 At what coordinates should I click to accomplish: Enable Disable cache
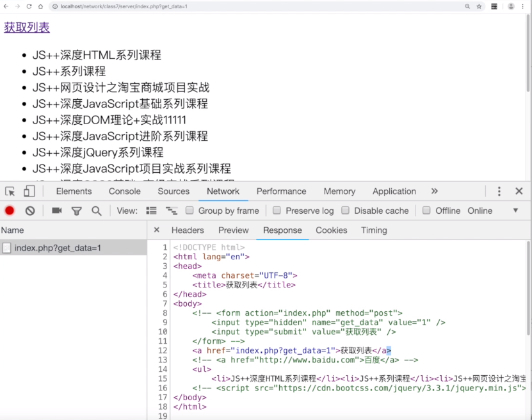(x=346, y=211)
